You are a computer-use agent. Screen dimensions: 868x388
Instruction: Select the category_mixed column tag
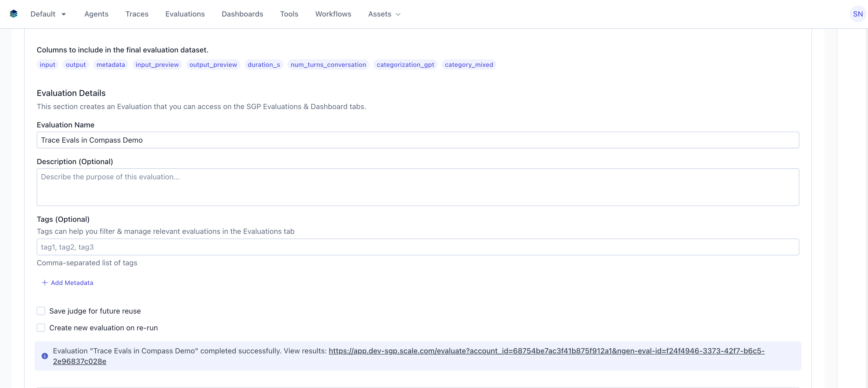click(x=469, y=65)
